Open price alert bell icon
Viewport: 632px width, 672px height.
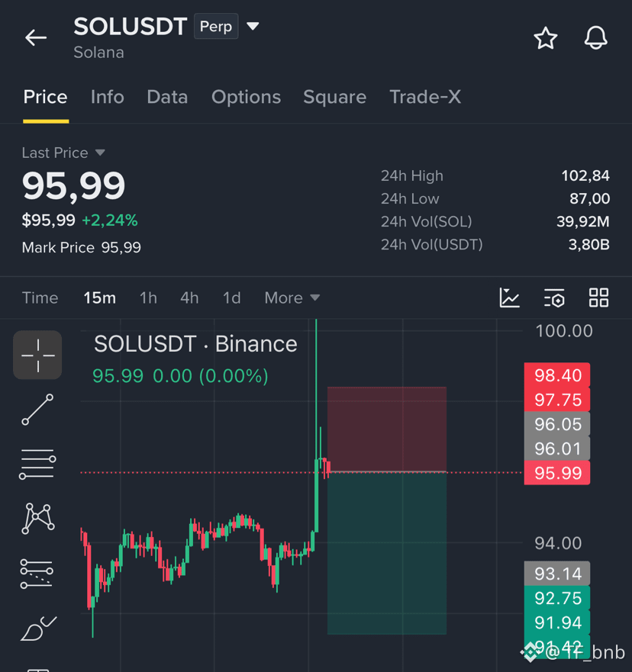pyautogui.click(x=595, y=37)
